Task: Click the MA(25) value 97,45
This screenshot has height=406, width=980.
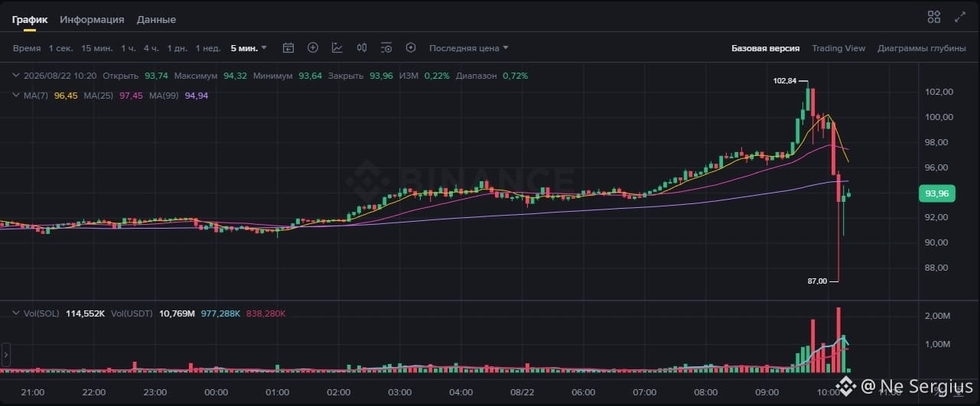Action: coord(132,96)
